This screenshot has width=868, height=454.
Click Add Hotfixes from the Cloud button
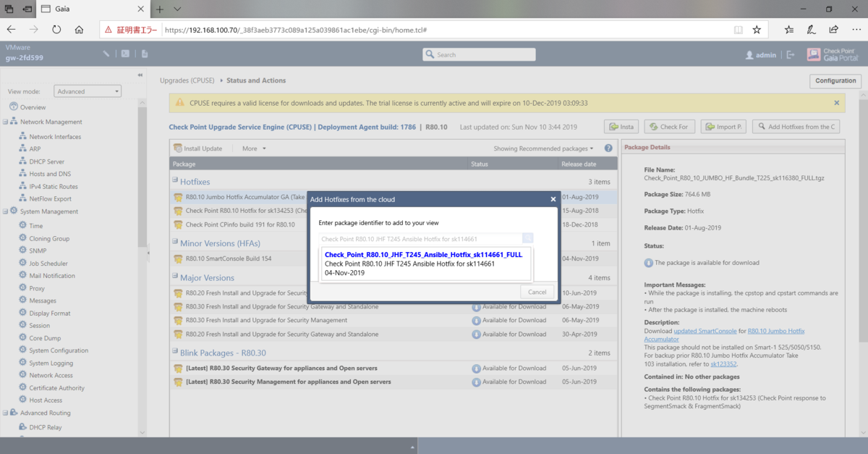(795, 127)
